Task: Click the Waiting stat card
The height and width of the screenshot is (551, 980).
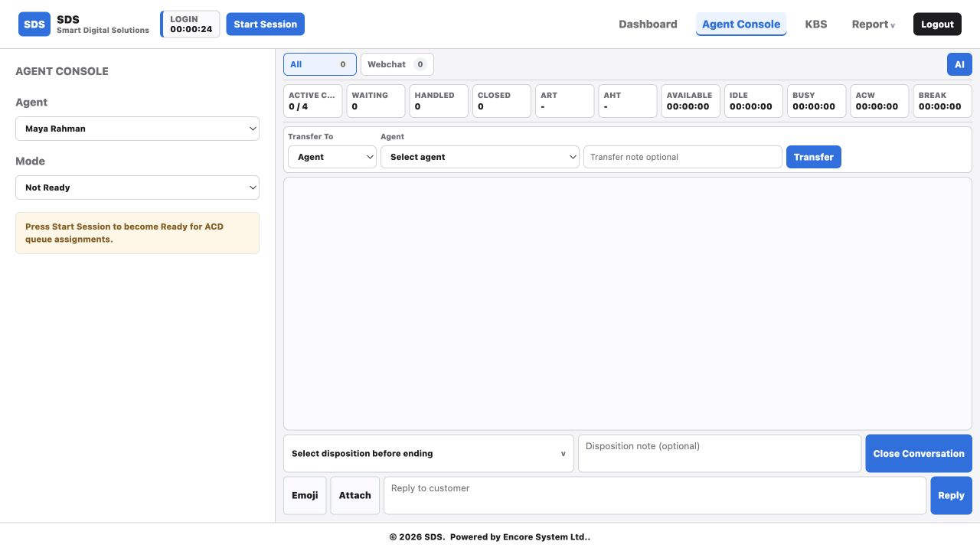Action: pos(376,101)
